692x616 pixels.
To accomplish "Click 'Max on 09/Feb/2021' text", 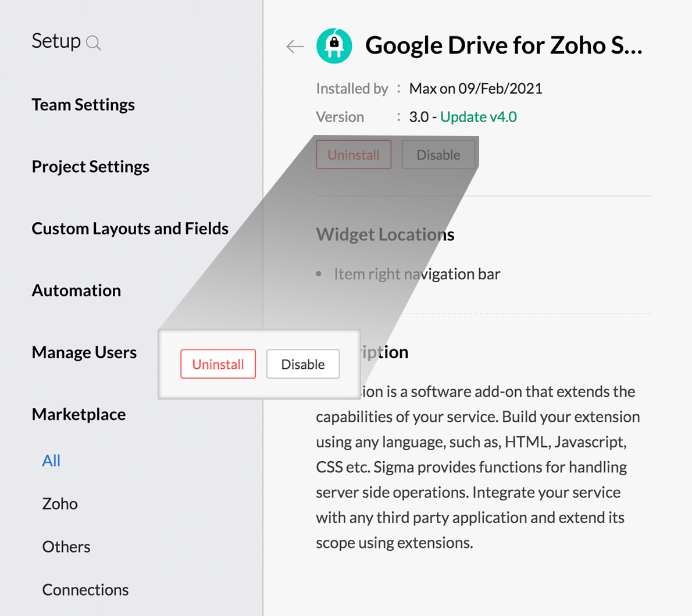I will point(476,89).
